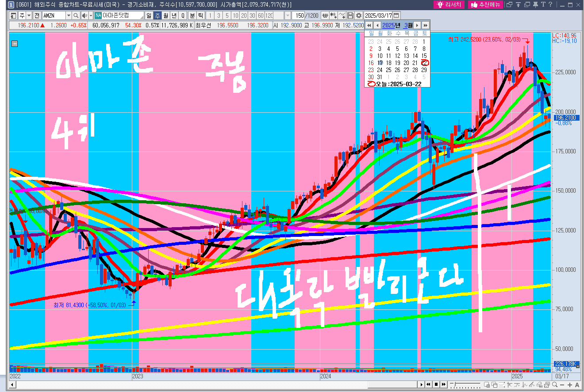Image resolution: width=584 pixels, height=392 pixels.
Task: Select the daily 일 period button
Action: pos(149,15)
